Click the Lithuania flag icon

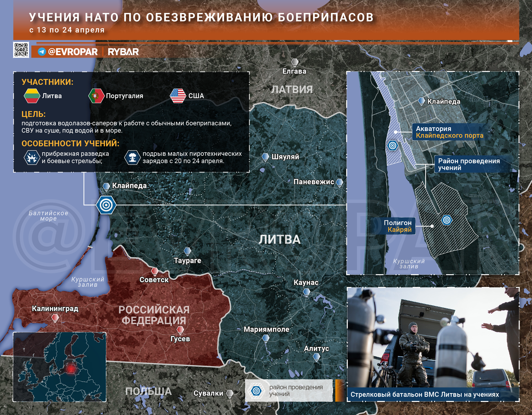[32, 96]
